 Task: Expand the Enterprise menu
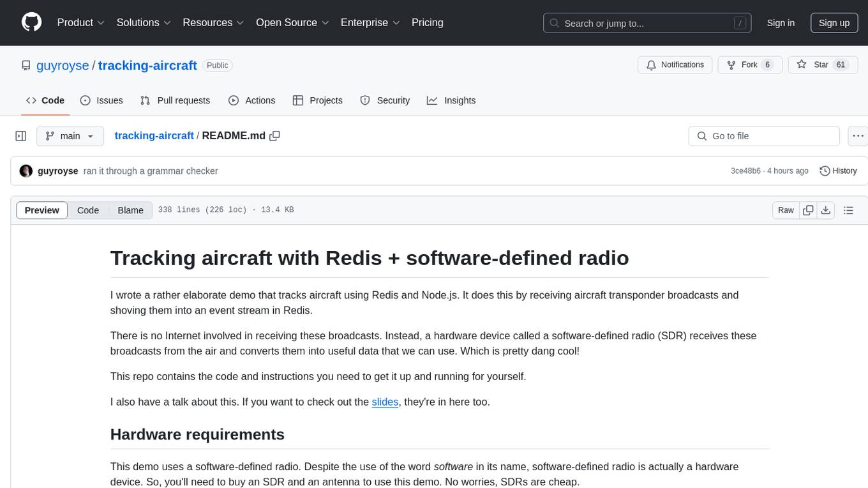click(x=370, y=22)
